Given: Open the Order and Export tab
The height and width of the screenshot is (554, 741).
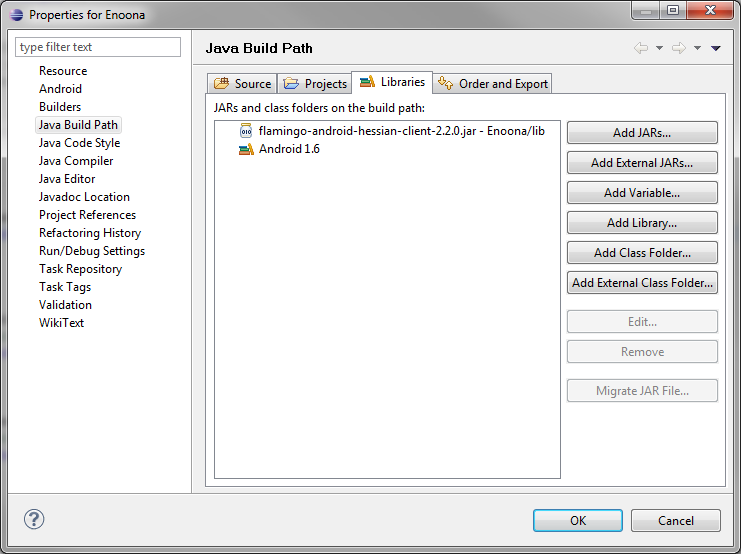Looking at the screenshot, I should (493, 84).
